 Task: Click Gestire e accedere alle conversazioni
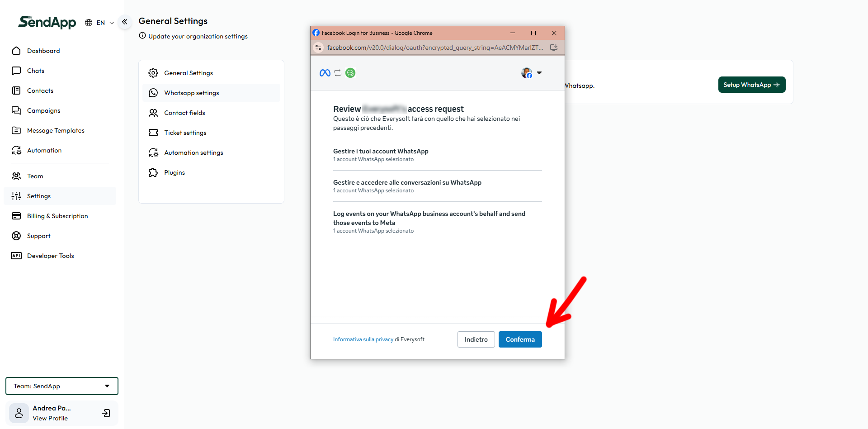[x=407, y=182]
